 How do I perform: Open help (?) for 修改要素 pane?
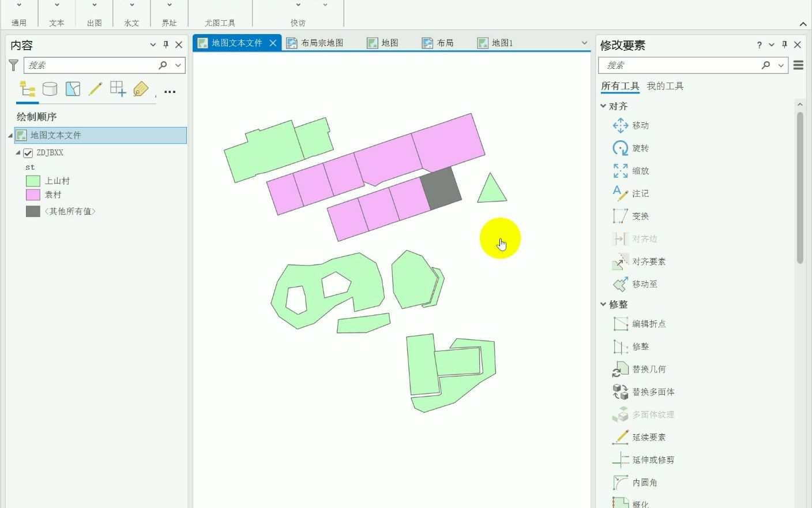click(x=760, y=45)
